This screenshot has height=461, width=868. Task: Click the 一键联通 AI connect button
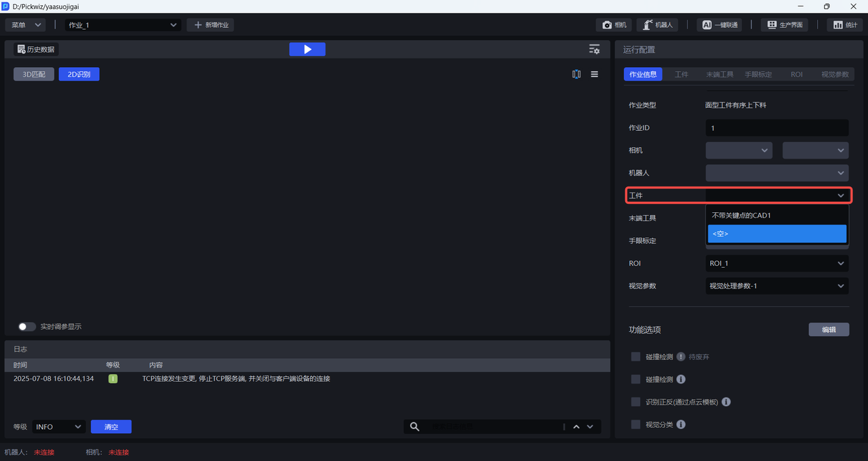(x=719, y=25)
